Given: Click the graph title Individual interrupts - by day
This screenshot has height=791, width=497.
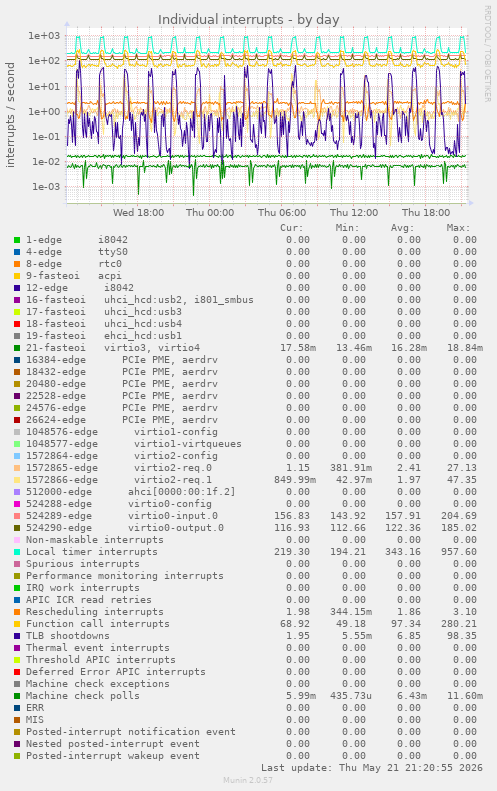Looking at the screenshot, I should [249, 20].
